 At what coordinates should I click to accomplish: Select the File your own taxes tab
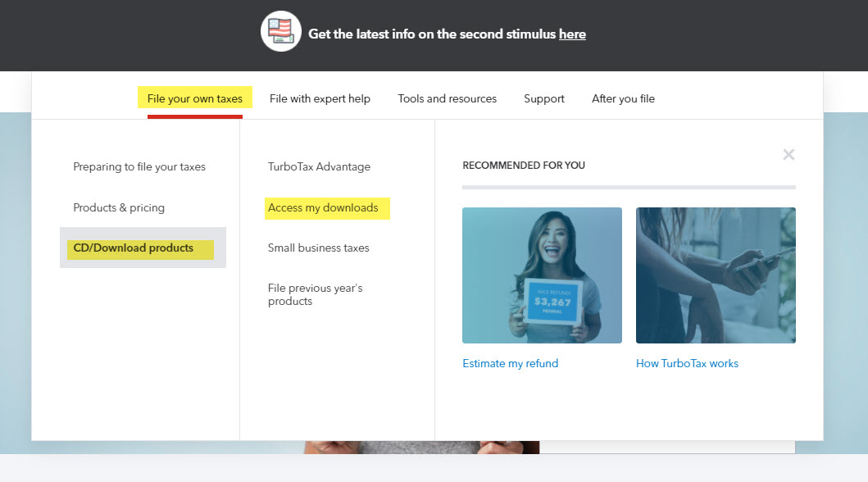click(x=195, y=98)
